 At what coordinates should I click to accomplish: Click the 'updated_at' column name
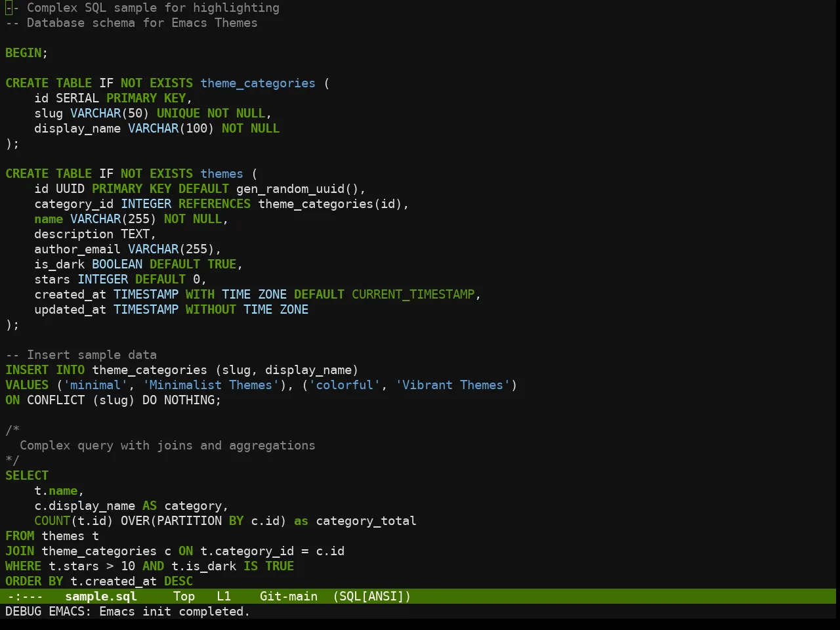70,310
